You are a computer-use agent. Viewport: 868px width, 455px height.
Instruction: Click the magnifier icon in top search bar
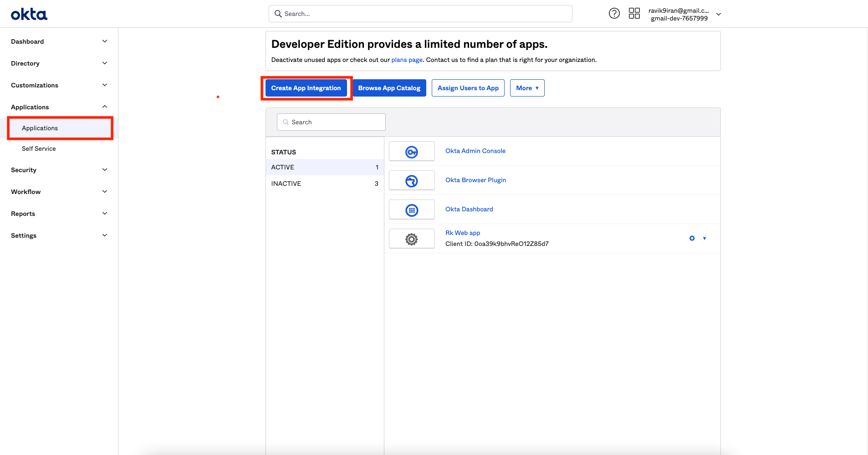pos(278,14)
